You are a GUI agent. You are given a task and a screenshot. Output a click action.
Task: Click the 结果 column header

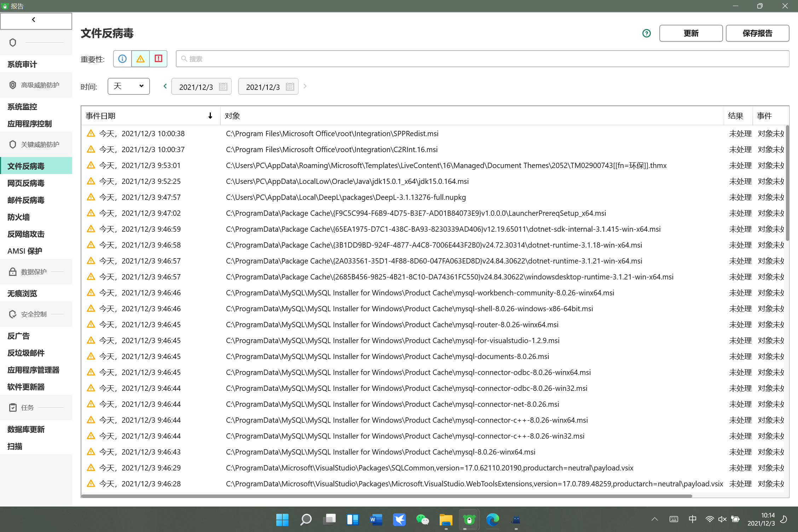(x=738, y=116)
